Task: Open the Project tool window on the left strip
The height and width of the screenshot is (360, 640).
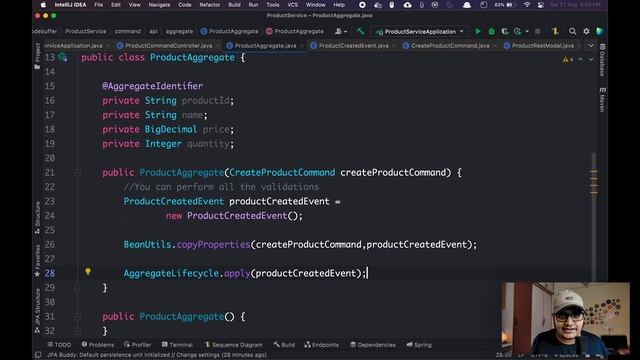Action: tap(38, 56)
